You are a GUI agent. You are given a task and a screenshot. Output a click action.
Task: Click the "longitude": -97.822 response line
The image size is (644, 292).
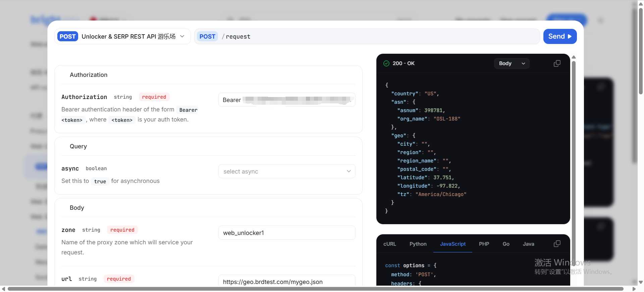click(429, 186)
